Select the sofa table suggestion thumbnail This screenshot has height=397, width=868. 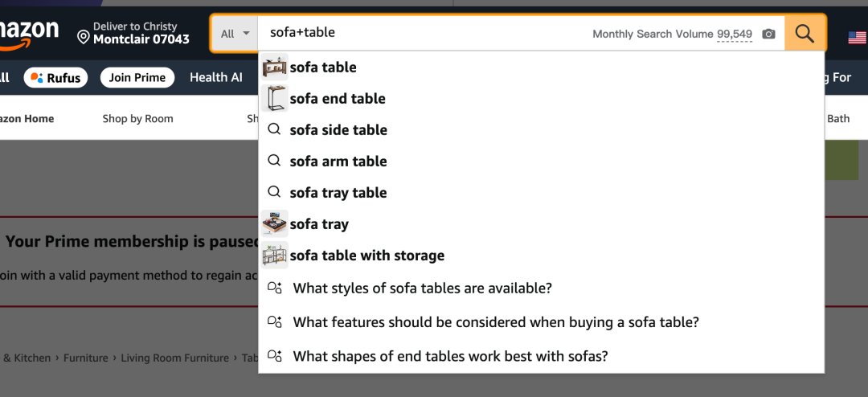click(275, 67)
